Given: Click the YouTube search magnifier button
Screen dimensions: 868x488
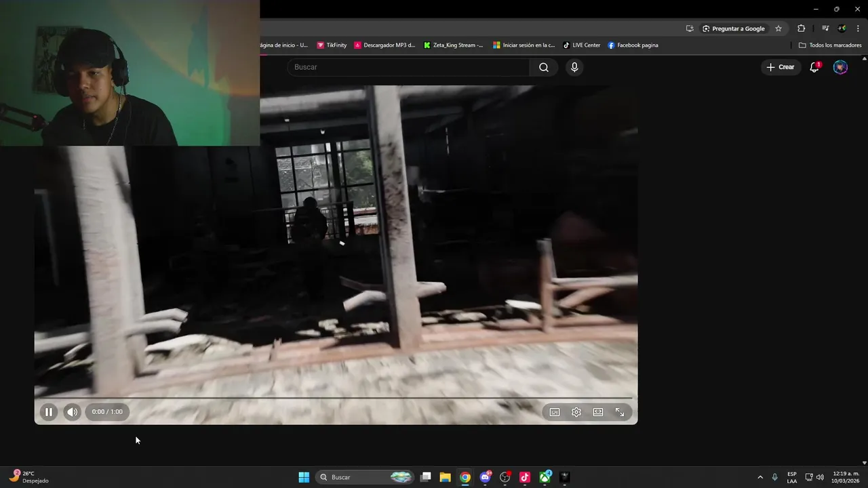Looking at the screenshot, I should click(x=544, y=67).
